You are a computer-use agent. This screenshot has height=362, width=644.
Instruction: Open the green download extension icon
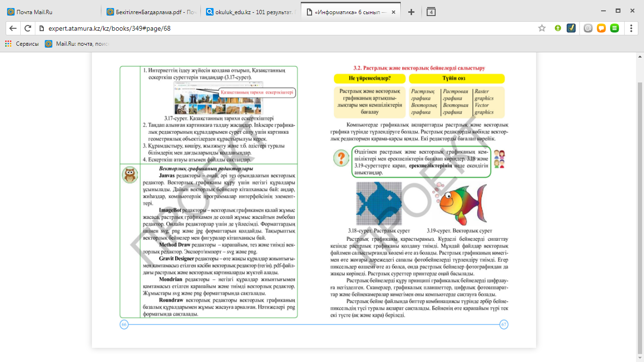(x=558, y=28)
